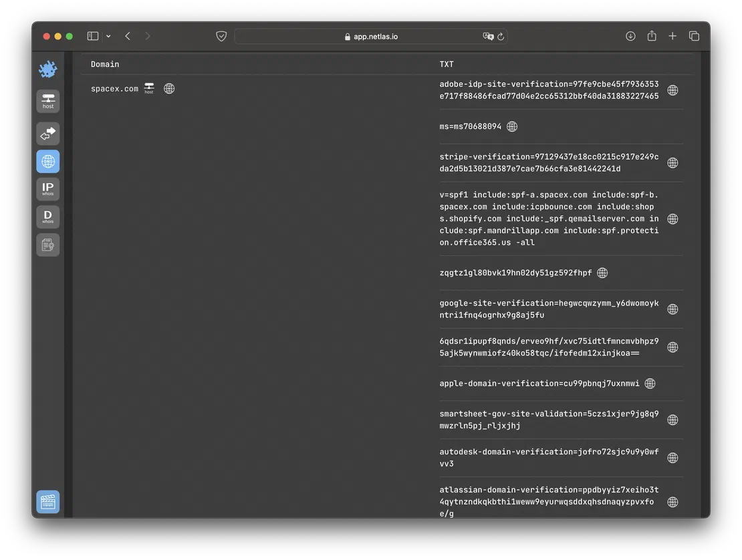Click the stripe-verification TXT value
The height and width of the screenshot is (560, 742).
coord(549,162)
